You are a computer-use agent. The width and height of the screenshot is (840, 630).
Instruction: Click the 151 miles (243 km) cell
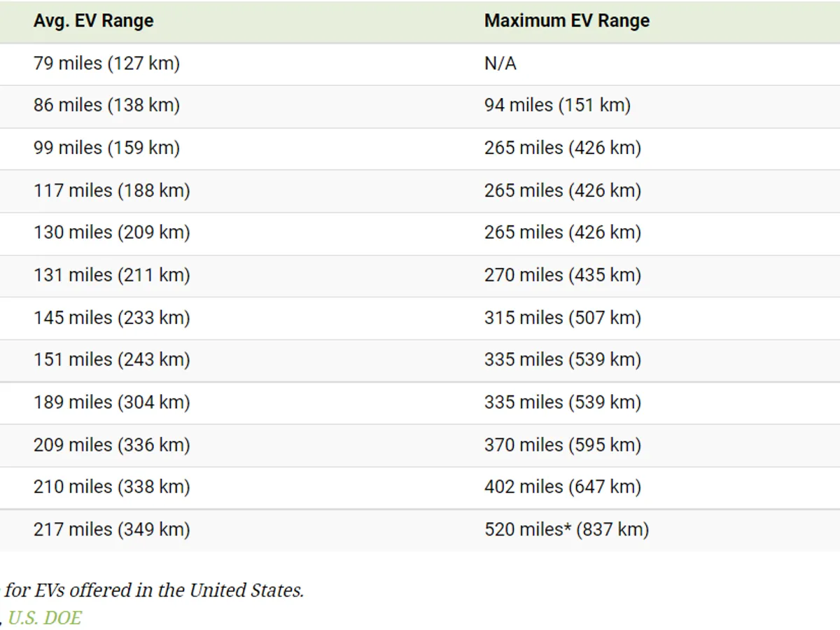[x=111, y=360]
